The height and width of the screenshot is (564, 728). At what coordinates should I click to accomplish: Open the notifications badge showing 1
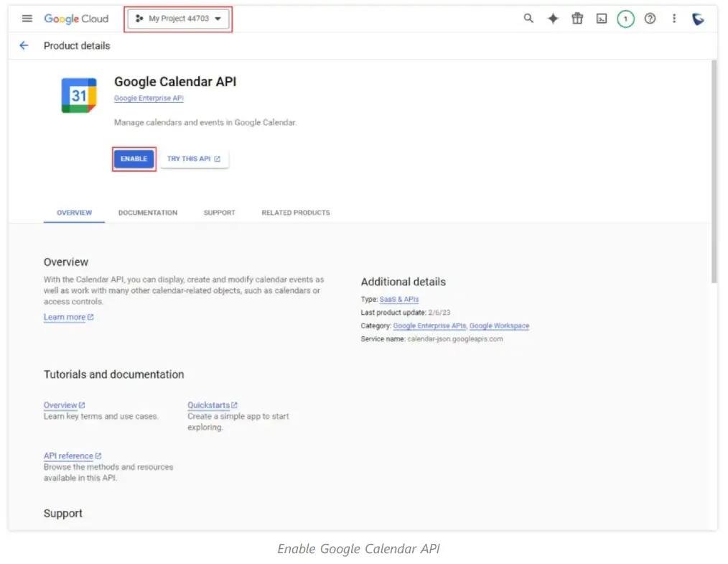(625, 19)
